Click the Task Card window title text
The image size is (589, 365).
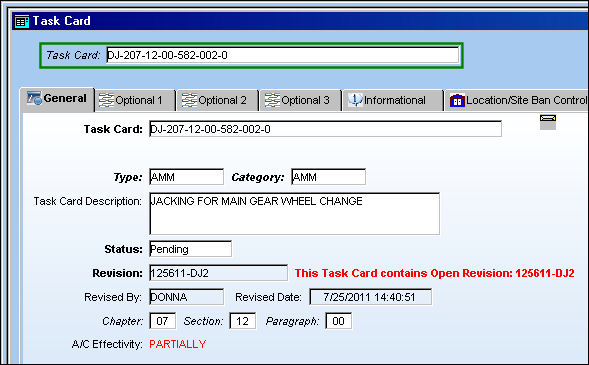(62, 21)
